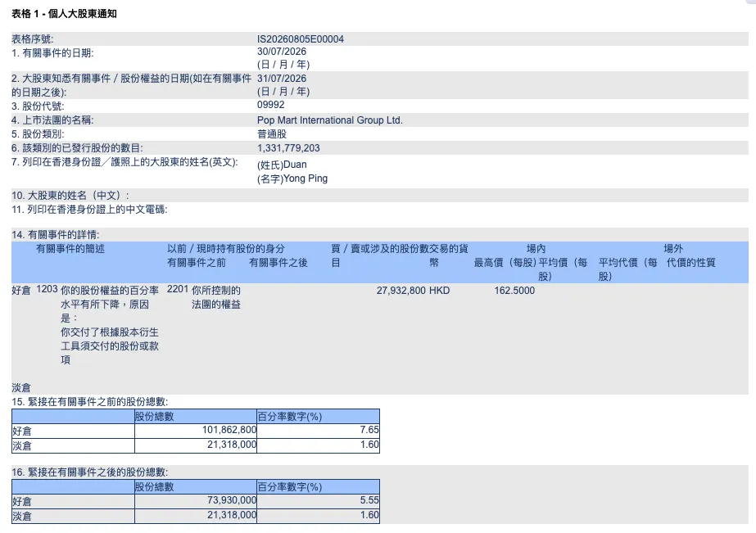Click the surname Duan
The height and width of the screenshot is (533, 756).
coord(295,165)
